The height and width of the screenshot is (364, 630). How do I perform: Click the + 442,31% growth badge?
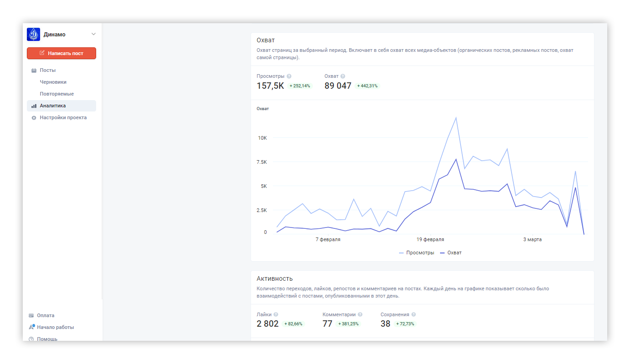(367, 86)
